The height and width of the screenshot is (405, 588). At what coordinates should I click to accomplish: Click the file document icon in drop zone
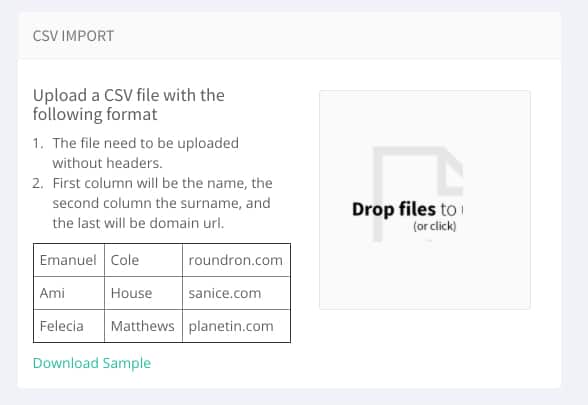418,194
